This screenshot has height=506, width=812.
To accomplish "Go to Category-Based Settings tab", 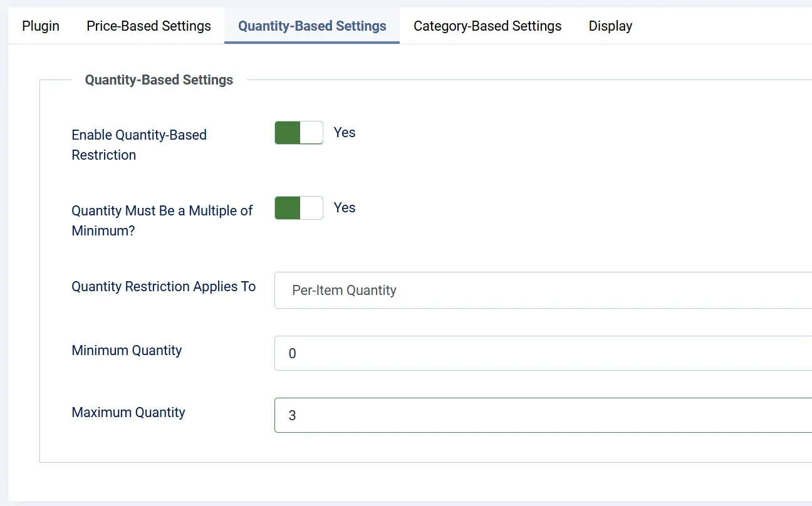I will pos(487,26).
